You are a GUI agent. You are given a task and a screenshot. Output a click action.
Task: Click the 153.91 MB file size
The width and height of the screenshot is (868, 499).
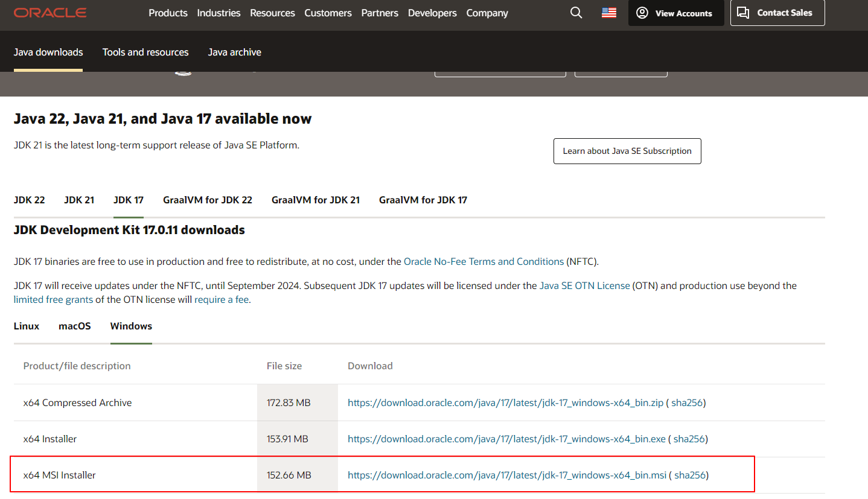click(x=287, y=439)
